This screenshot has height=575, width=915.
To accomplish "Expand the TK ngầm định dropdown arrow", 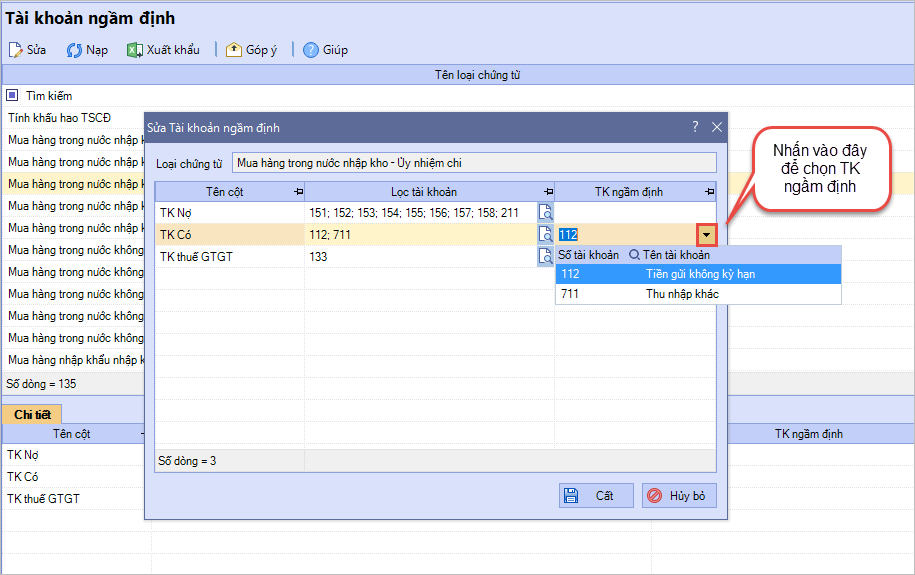I will pyautogui.click(x=707, y=235).
